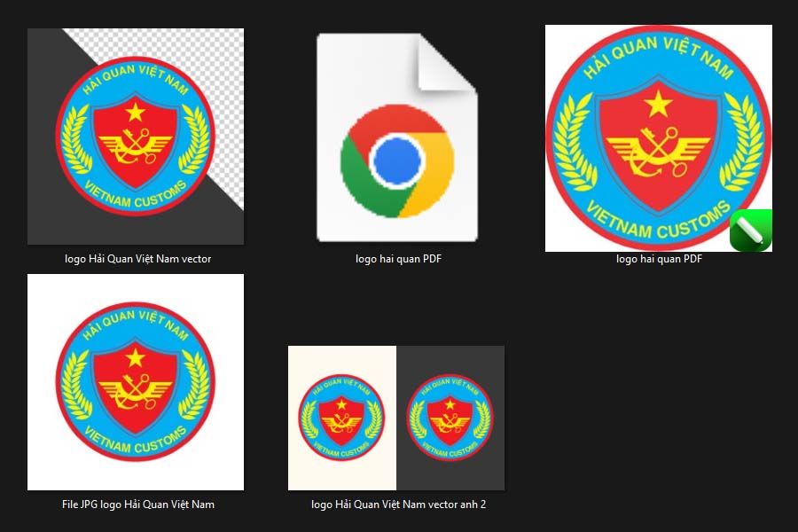Image resolution: width=798 pixels, height=532 pixels.
Task: Click the 'logo hai quan PDF' name under the green-pen thumbnail
Action: [659, 259]
